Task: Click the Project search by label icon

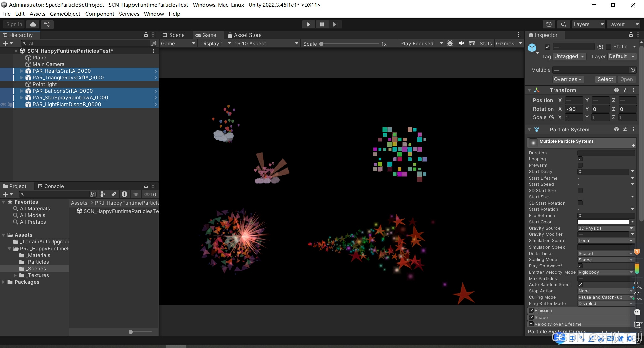Action: pos(114,194)
